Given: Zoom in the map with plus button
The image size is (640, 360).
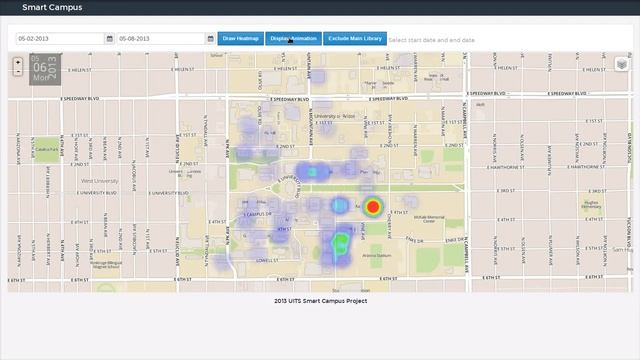Looking at the screenshot, I should point(18,62).
